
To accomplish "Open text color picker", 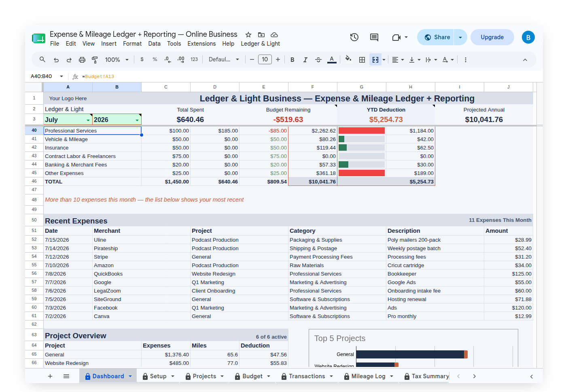I will tap(332, 60).
